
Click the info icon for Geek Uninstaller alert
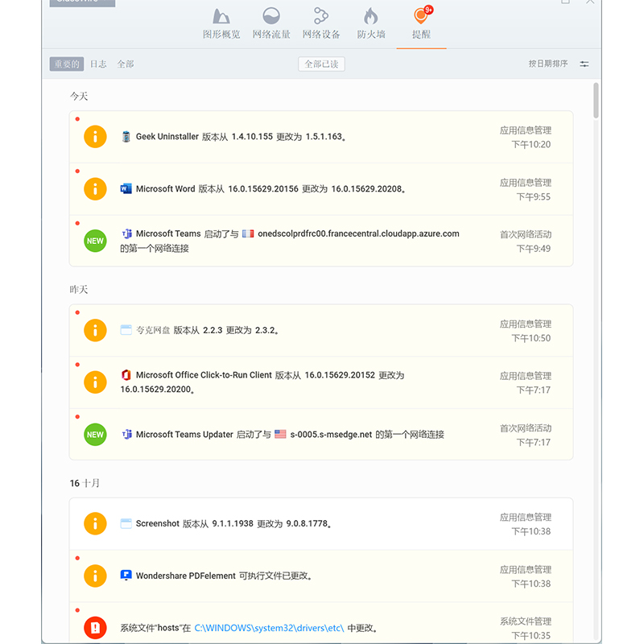[95, 136]
